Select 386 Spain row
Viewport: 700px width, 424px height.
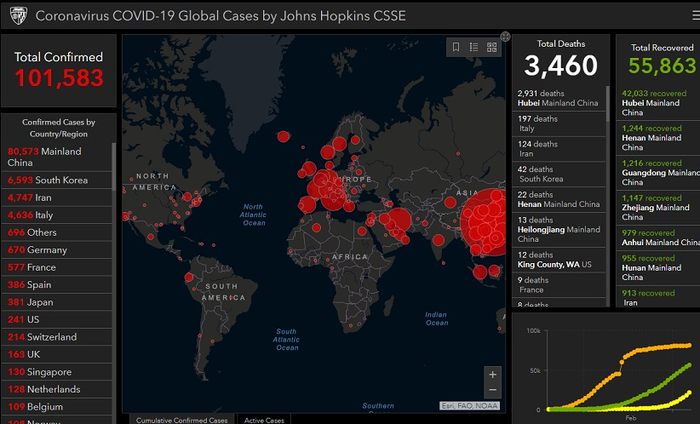[56, 284]
